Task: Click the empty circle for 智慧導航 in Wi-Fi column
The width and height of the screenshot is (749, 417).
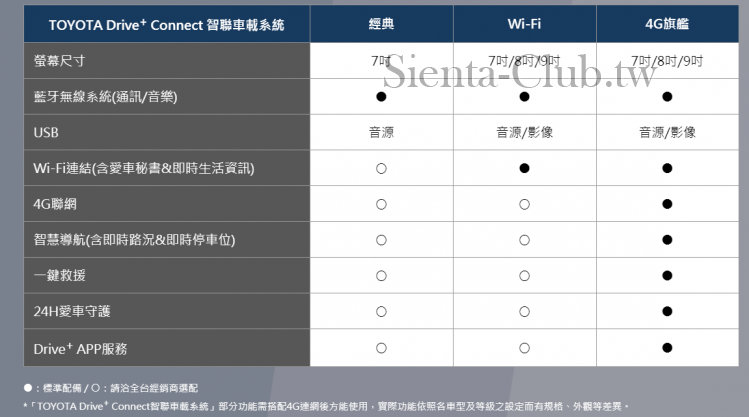Action: pos(524,240)
